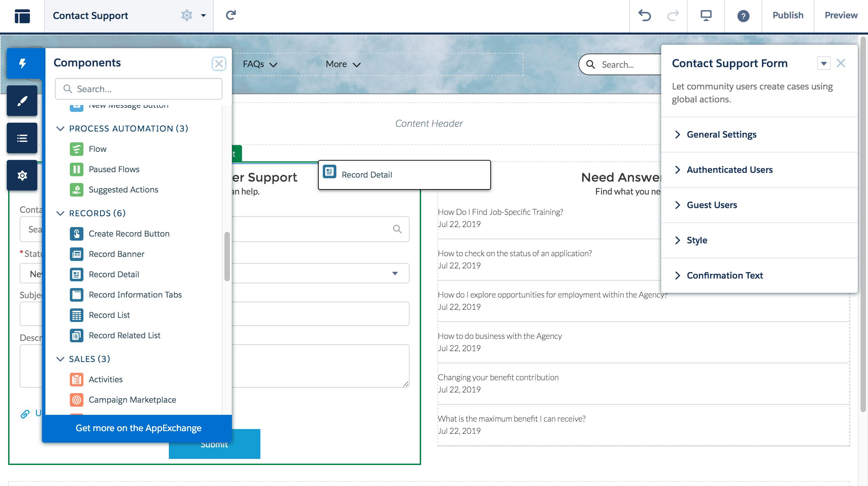Viewport: 868px width, 486px height.
Task: Click the Preview tab in toolbar
Action: 841,16
